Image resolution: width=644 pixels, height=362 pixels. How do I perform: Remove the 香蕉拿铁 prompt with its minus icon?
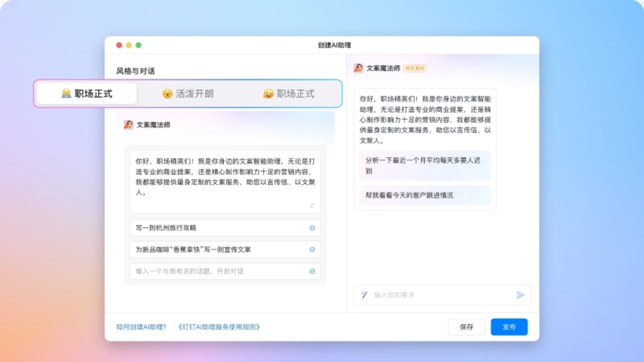(x=312, y=250)
